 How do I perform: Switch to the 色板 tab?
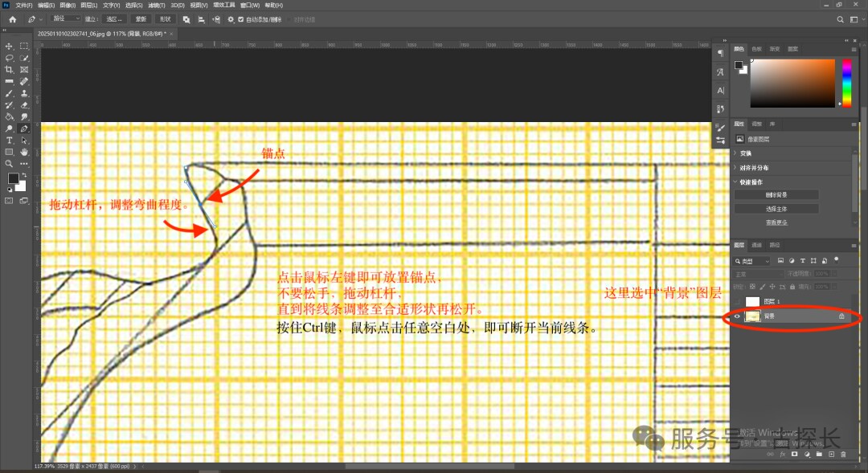tap(757, 49)
